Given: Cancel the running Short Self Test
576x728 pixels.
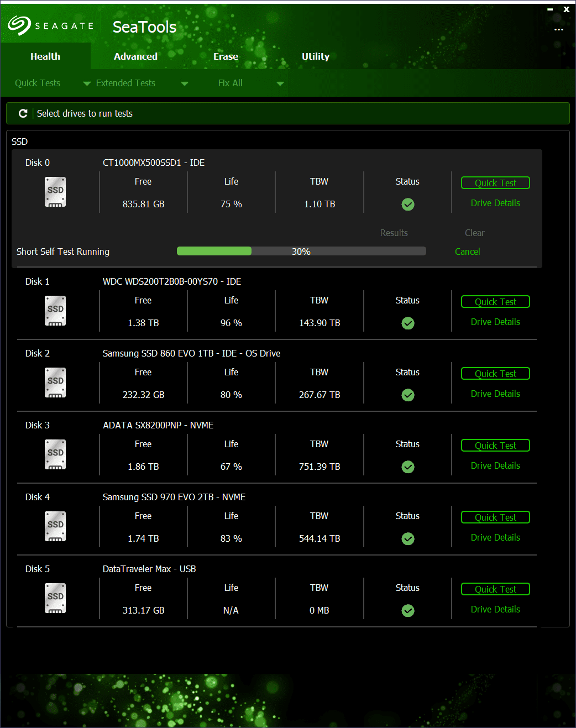Looking at the screenshot, I should 467,252.
